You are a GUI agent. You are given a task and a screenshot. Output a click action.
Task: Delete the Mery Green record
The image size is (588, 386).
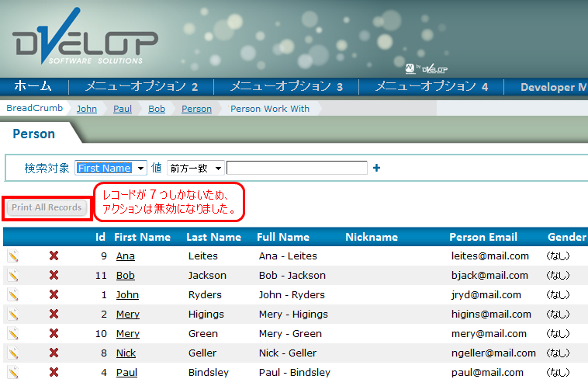(x=54, y=333)
